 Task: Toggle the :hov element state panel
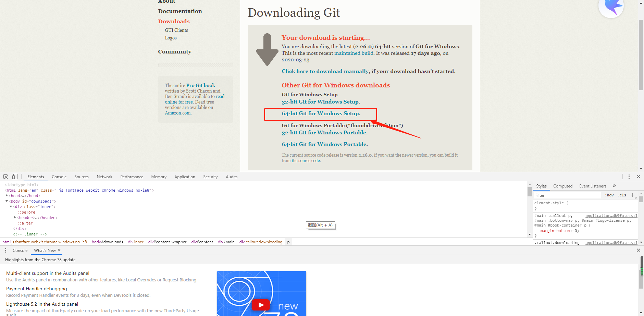coord(609,195)
